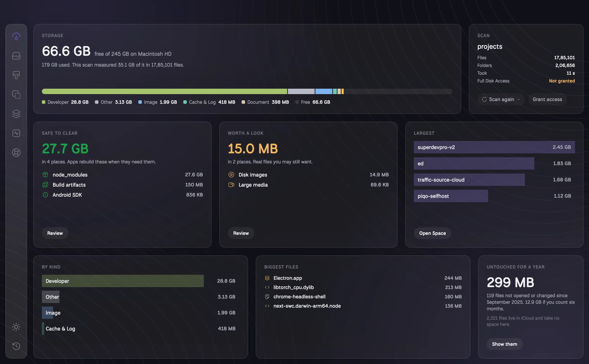Open the history clock sidebar icon
The height and width of the screenshot is (364, 589).
point(16,346)
